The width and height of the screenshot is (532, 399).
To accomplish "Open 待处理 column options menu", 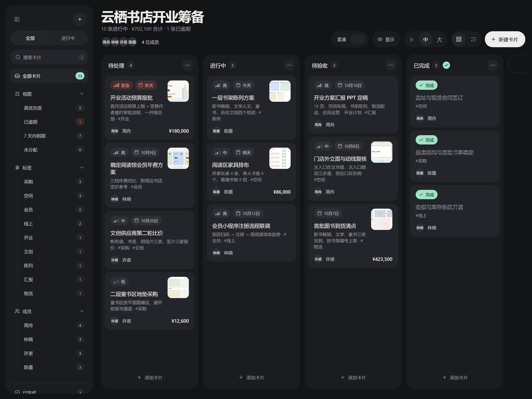I will pyautogui.click(x=187, y=65).
